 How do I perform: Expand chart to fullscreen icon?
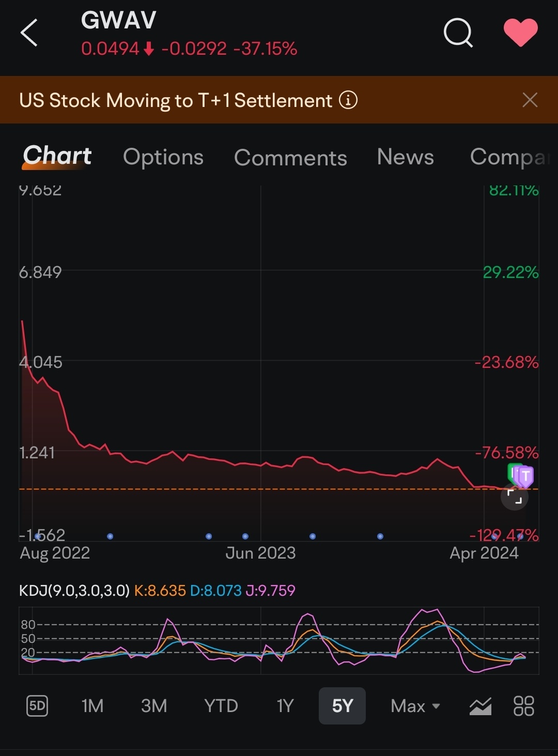[x=515, y=497]
